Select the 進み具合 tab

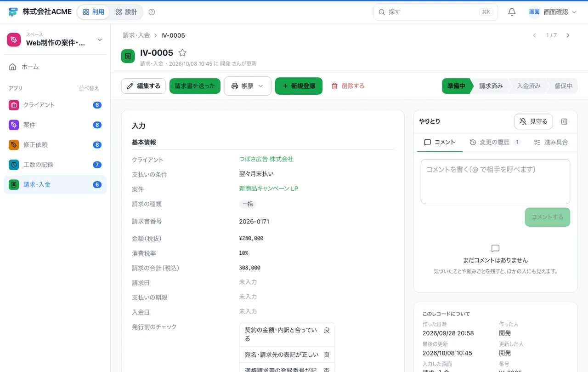click(x=551, y=142)
